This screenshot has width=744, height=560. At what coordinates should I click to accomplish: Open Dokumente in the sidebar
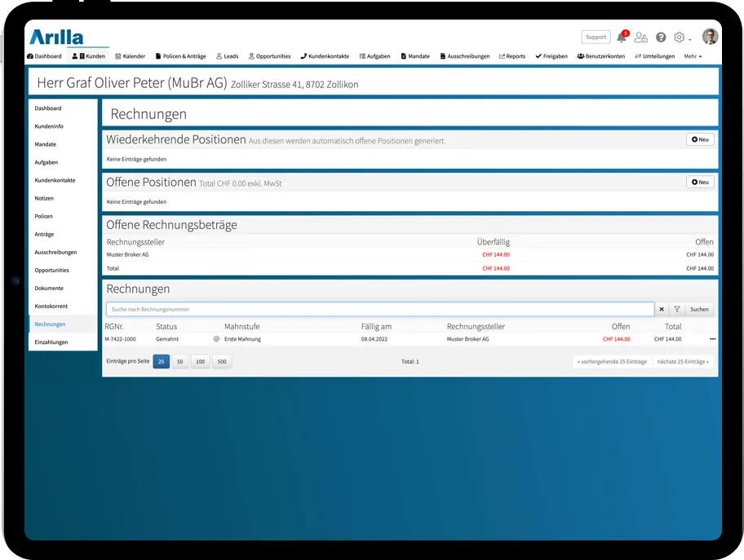49,288
